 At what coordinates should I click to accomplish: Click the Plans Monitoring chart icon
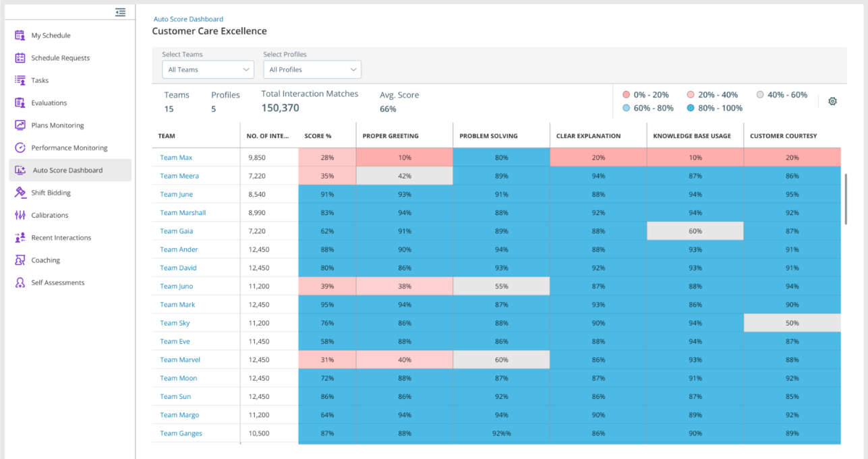(20, 125)
